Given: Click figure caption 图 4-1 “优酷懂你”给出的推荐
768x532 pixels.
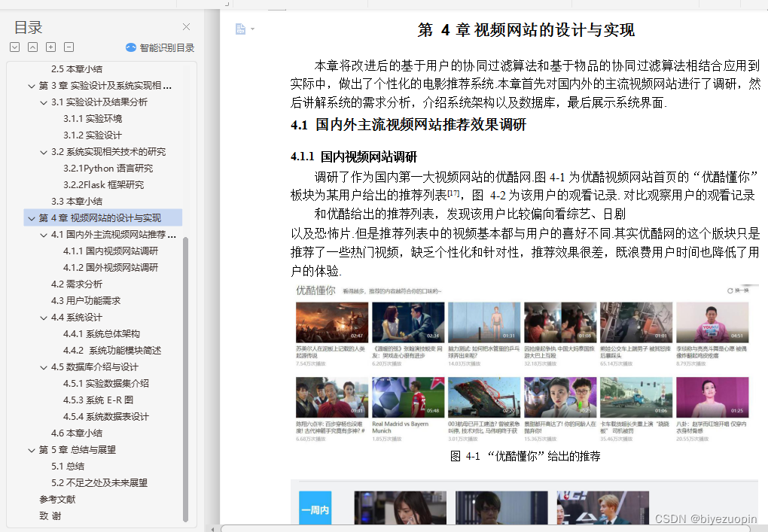Looking at the screenshot, I should (x=525, y=456).
